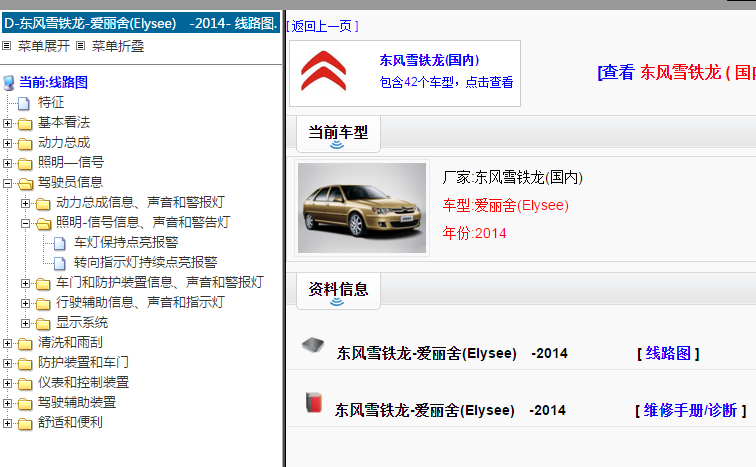
Task: Click the folder icon for 舒适和便利
Action: tap(25, 423)
